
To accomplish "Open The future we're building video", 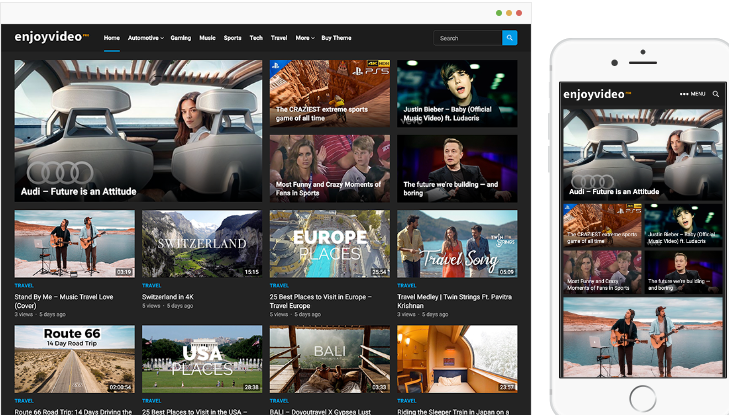I will 457,169.
